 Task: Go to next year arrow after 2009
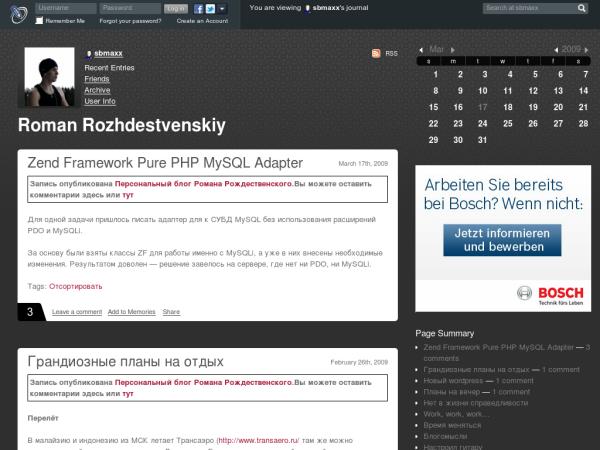(x=586, y=50)
